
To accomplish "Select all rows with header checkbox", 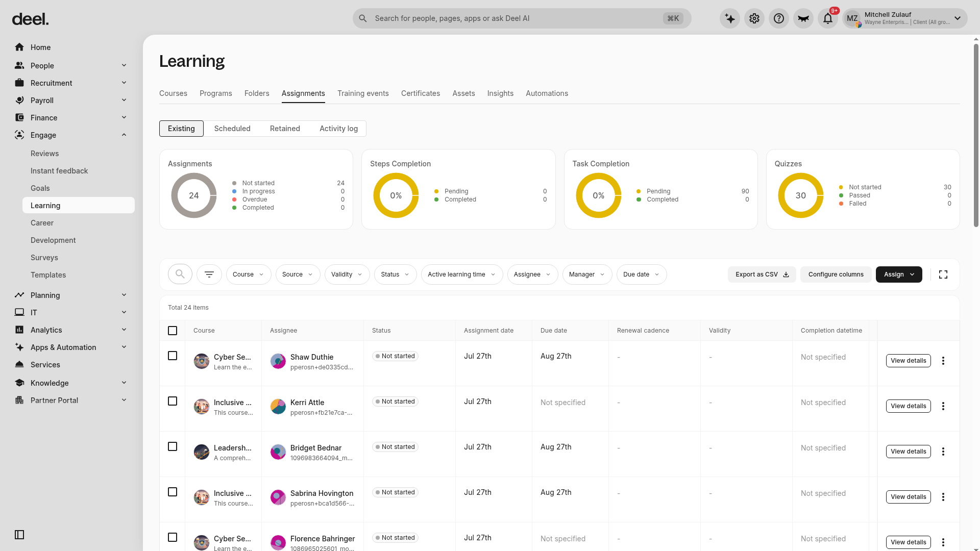I will pyautogui.click(x=173, y=331).
